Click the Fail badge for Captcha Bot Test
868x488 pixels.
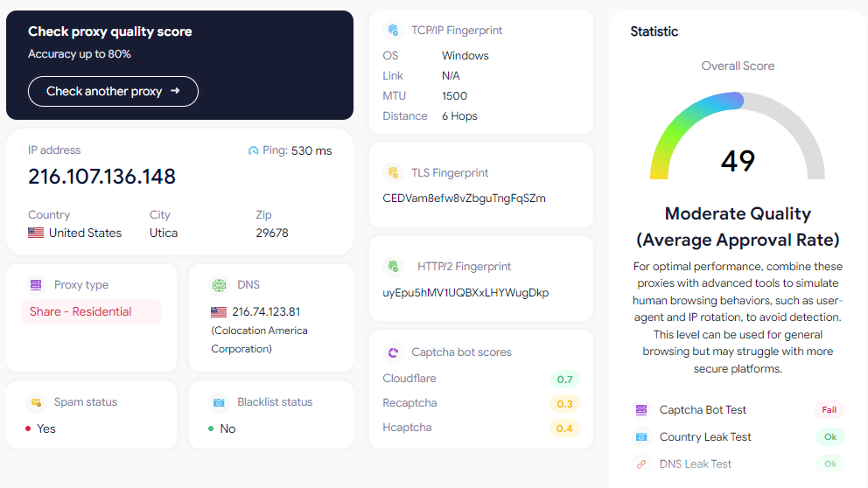[x=829, y=410]
